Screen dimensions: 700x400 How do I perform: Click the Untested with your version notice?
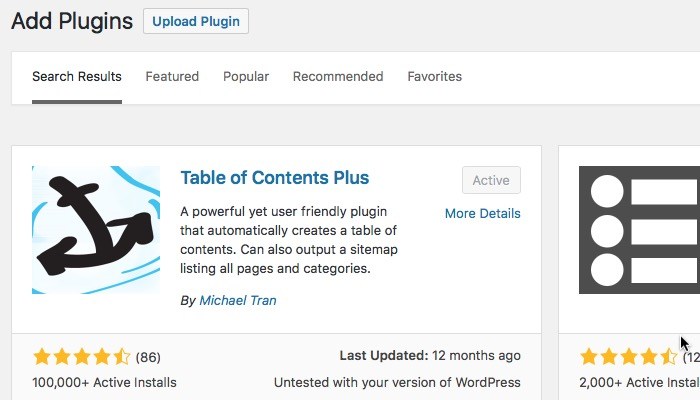pyautogui.click(x=397, y=382)
